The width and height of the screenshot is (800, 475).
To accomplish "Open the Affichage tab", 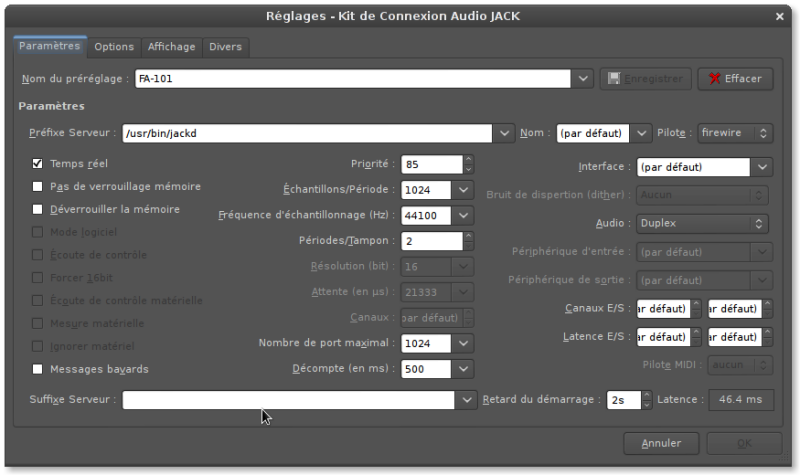I will [x=171, y=47].
